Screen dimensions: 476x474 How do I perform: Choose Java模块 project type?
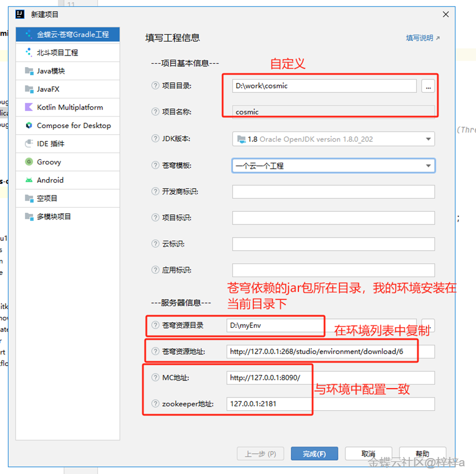68,71
